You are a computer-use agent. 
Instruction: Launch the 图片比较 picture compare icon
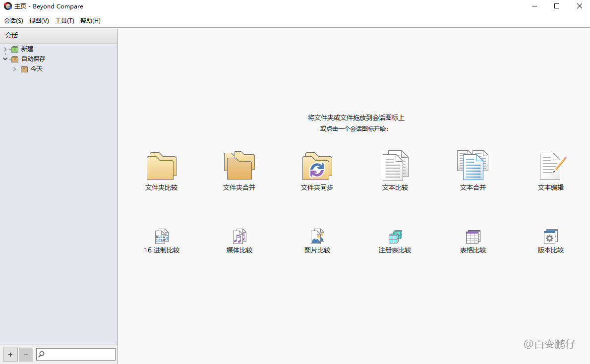coord(317,237)
